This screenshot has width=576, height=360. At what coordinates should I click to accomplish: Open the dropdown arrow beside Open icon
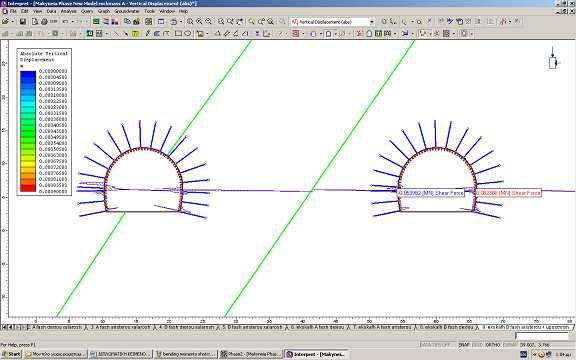click(x=12, y=22)
